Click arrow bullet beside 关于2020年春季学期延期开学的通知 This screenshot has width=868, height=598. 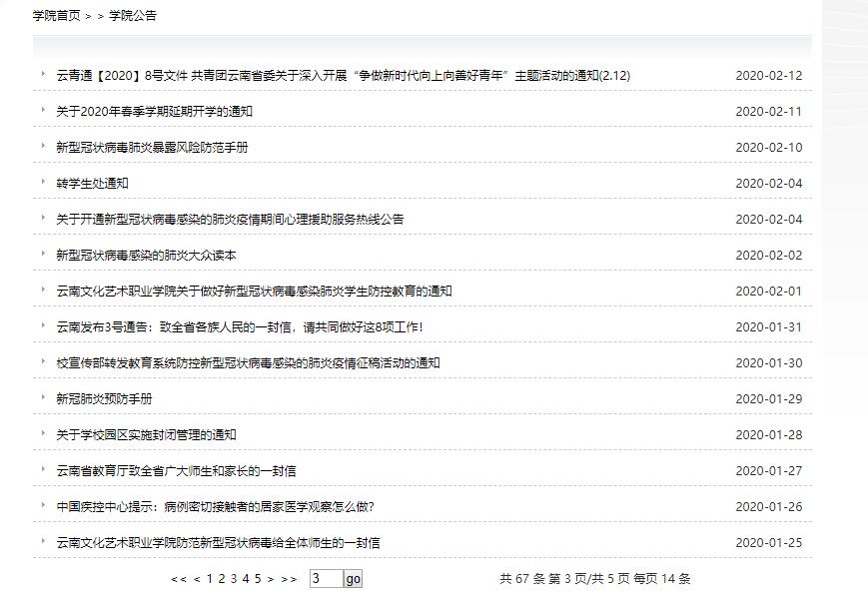pos(44,110)
